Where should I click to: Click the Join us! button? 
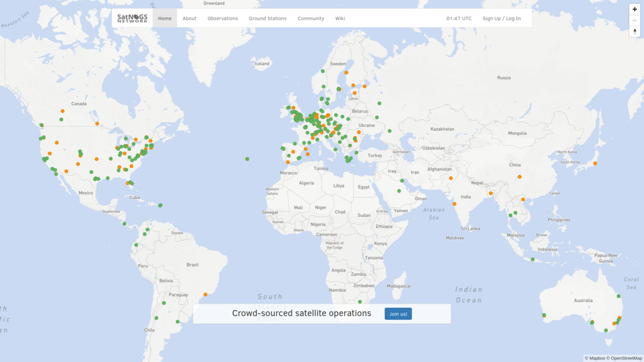pos(398,313)
